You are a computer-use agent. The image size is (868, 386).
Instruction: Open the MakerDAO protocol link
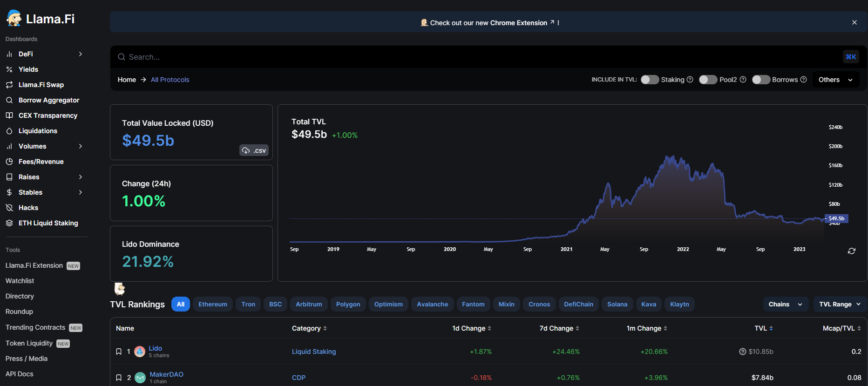(166, 374)
